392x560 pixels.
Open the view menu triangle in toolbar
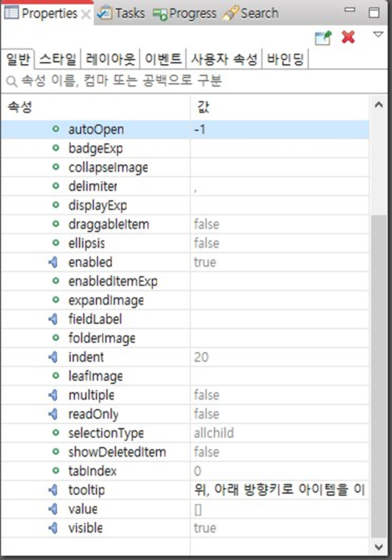[x=378, y=34]
